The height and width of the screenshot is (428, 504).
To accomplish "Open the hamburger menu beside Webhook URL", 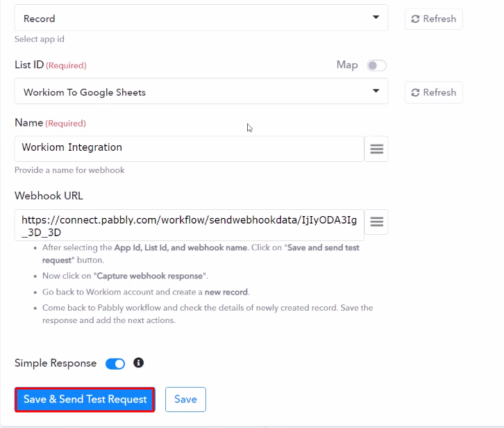I will [376, 222].
